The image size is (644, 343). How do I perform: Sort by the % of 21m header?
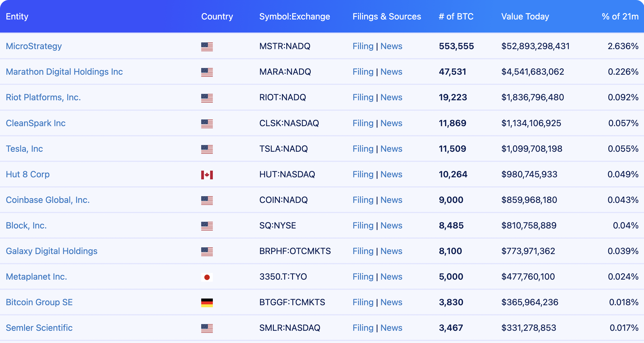(x=620, y=17)
